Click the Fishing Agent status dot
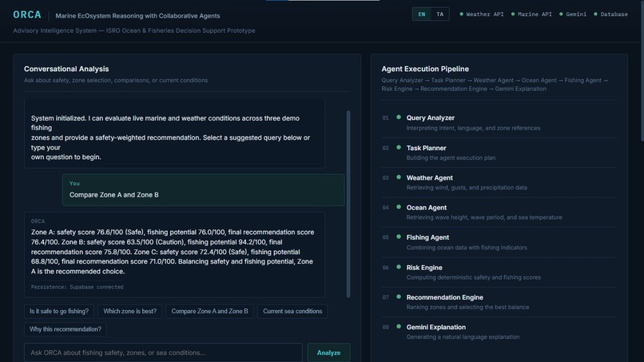Viewport: 644px width, 362px height. coord(399,237)
